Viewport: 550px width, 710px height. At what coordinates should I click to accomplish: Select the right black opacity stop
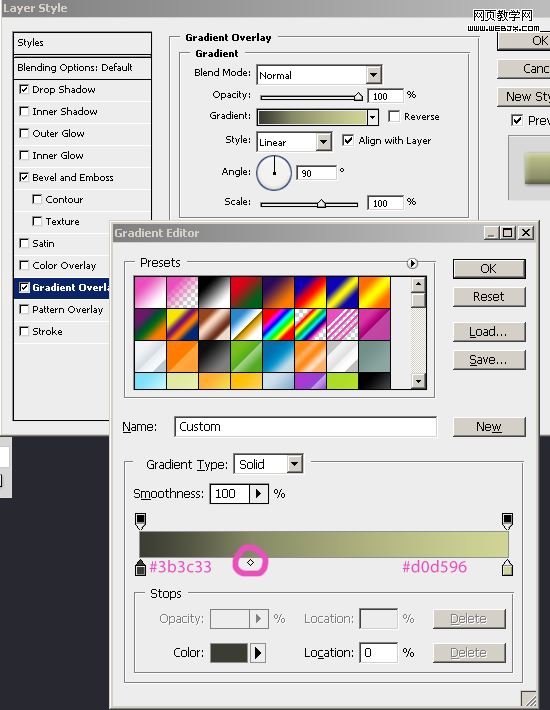point(507,521)
